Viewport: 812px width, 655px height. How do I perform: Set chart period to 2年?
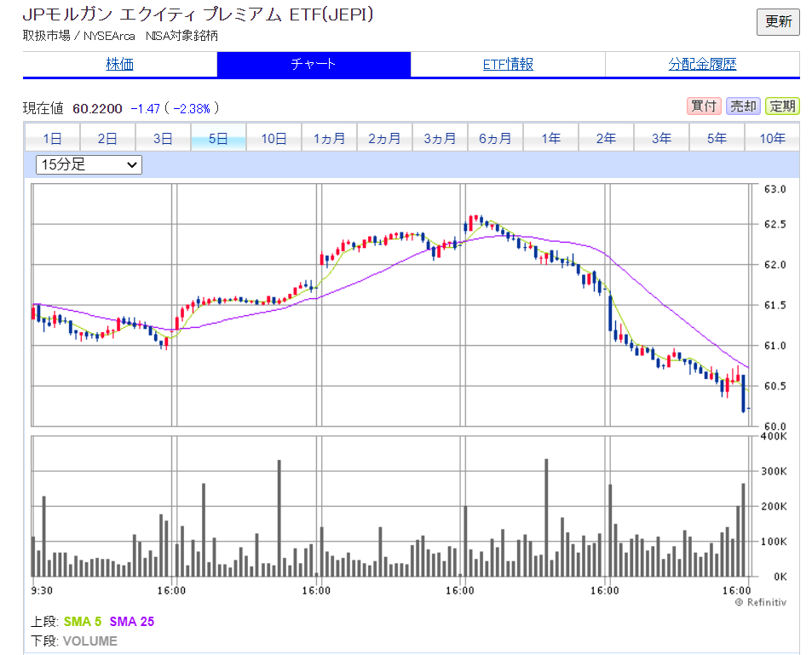pos(607,138)
